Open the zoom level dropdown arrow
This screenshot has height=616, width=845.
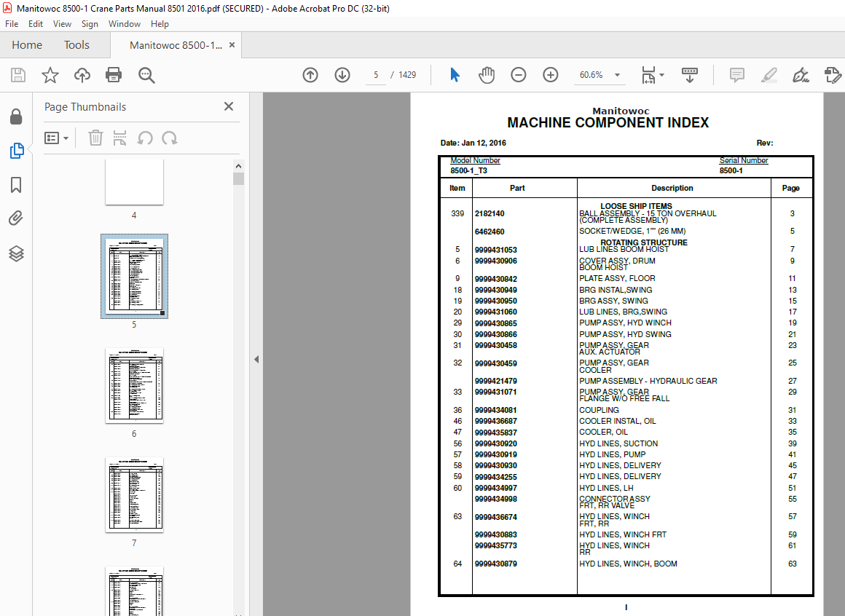point(618,75)
